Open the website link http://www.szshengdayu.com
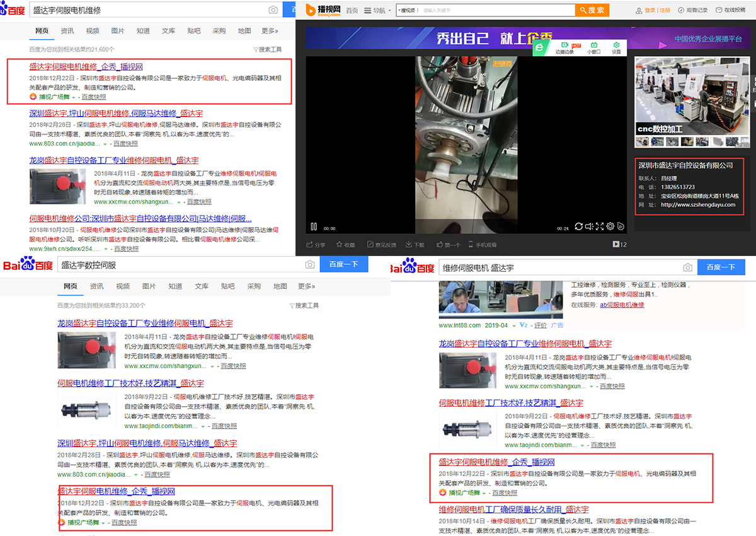756x536 pixels. click(698, 204)
